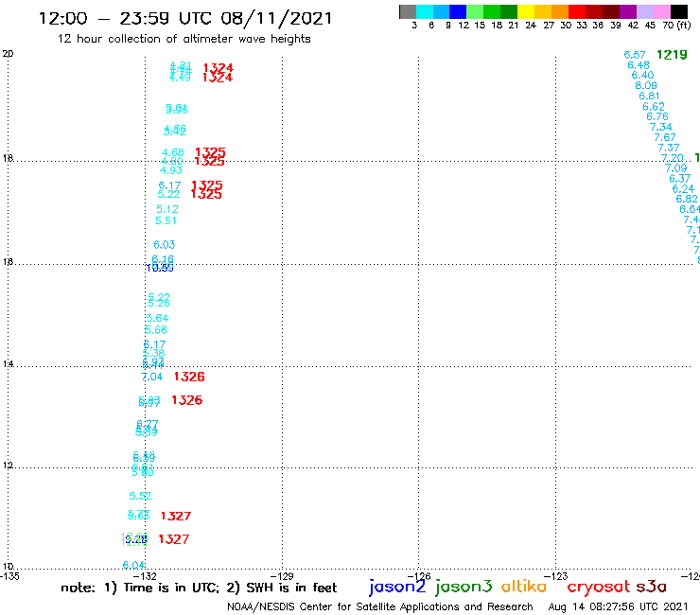Select the dark blue 12 ft legend swatch
Image resolution: width=700 pixels, height=615 pixels.
[x=458, y=12]
